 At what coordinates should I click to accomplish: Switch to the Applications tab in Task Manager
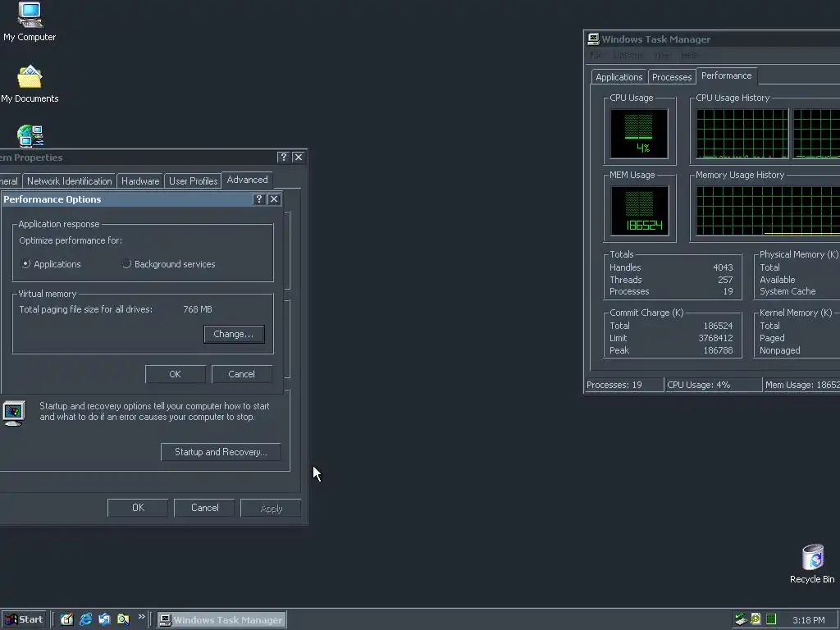619,77
